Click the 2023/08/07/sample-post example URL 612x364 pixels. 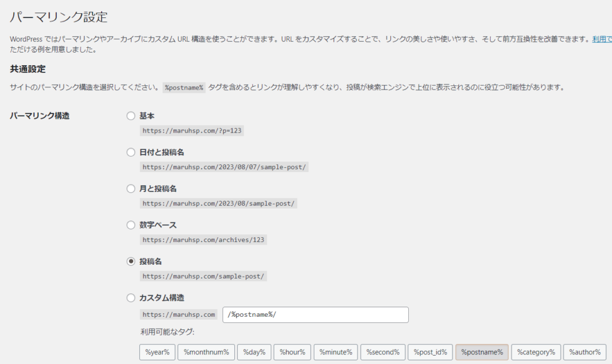pos(224,167)
